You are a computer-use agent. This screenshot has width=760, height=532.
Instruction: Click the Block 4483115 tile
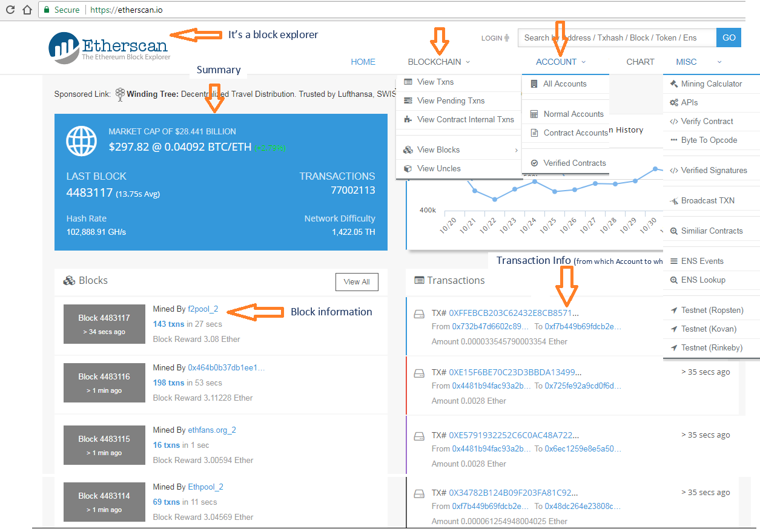click(104, 445)
